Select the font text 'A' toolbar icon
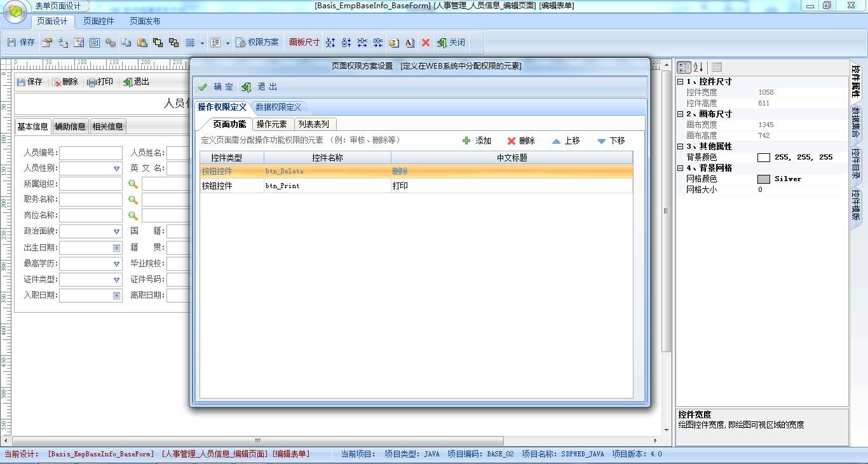868x464 pixels. click(x=410, y=43)
